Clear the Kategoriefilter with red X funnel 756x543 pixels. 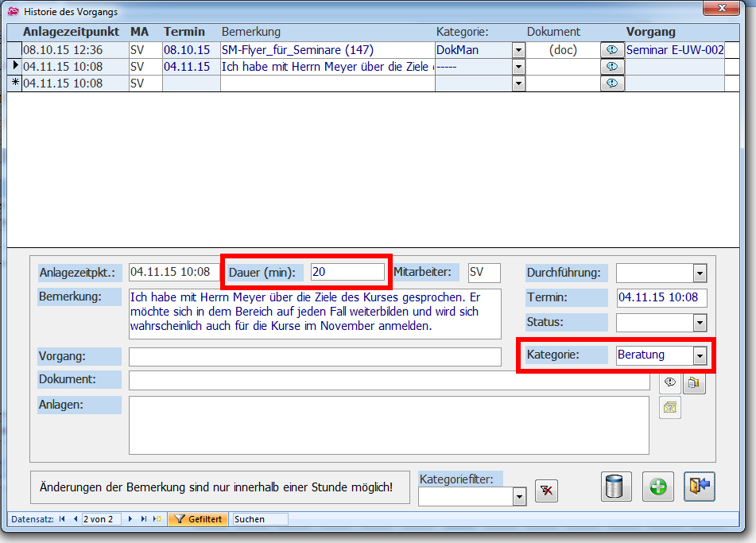coord(545,492)
